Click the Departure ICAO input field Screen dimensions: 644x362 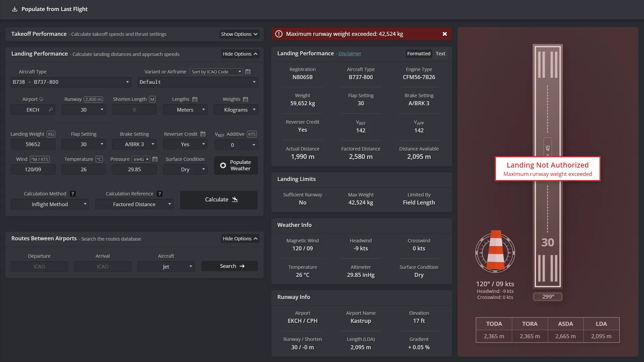click(x=39, y=266)
